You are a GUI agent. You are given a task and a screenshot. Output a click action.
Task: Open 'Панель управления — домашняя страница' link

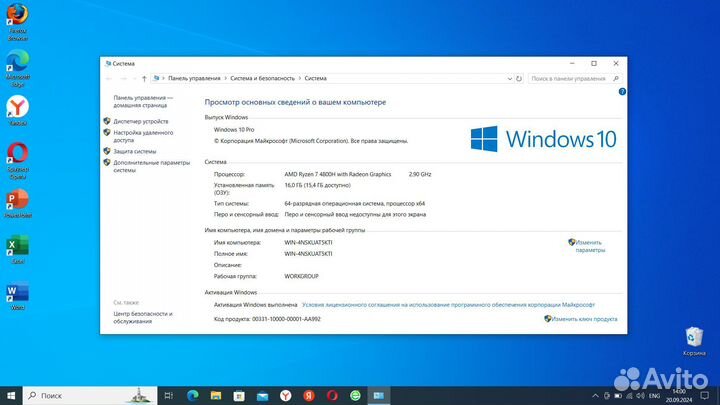tap(143, 101)
